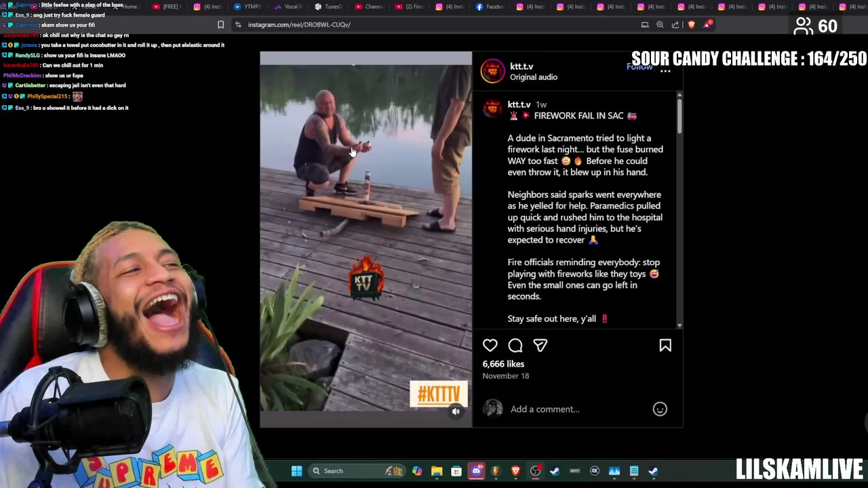This screenshot has height=488, width=868.
Task: Click the Original audio link
Action: tap(534, 77)
